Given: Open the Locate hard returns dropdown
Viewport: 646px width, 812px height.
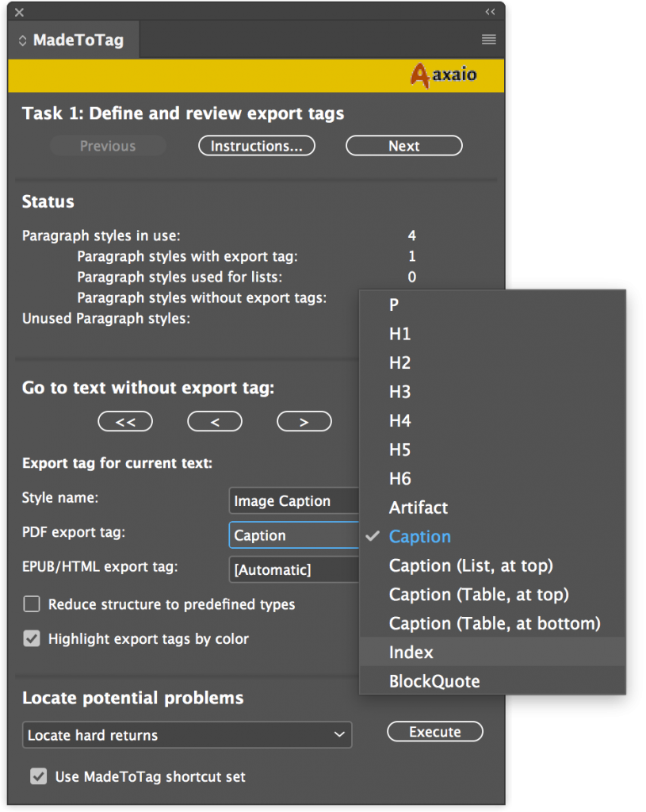Looking at the screenshot, I should coord(187,735).
